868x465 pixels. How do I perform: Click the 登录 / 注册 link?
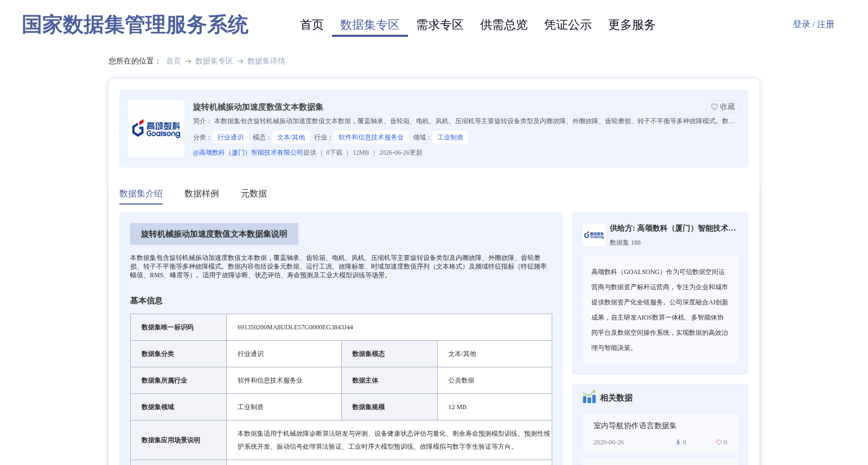814,24
